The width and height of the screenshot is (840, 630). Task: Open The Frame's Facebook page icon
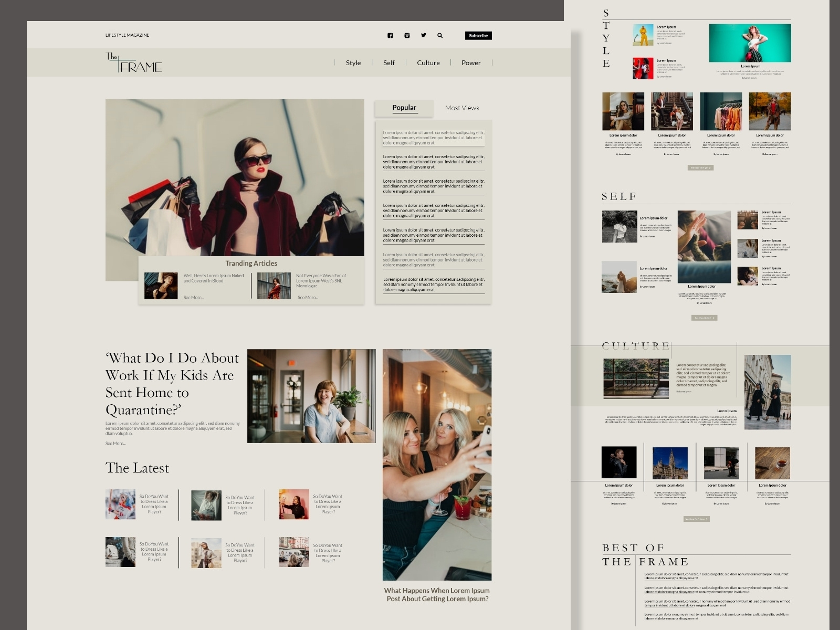point(390,35)
